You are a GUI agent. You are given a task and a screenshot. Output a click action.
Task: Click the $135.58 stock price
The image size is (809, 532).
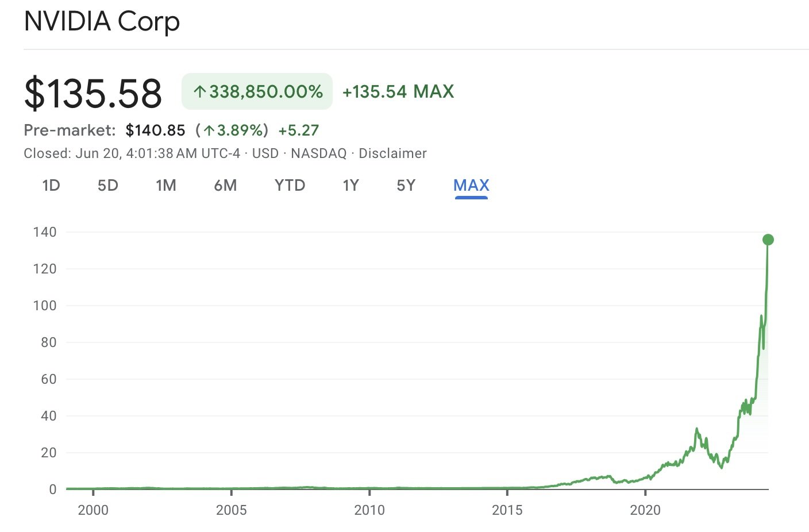point(93,93)
